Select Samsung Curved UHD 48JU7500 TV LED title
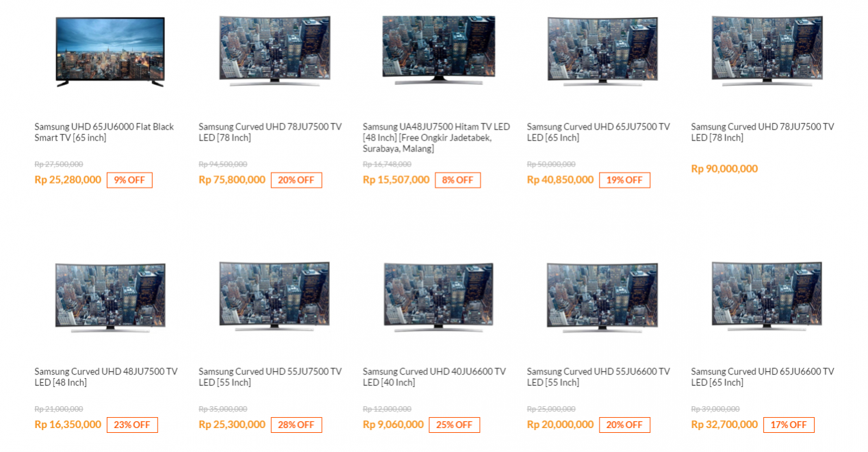The image size is (868, 452). click(x=106, y=377)
